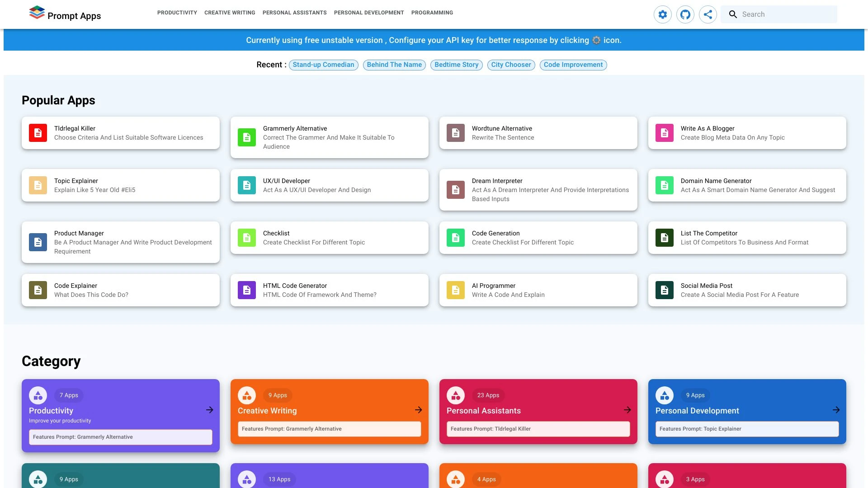Image resolution: width=868 pixels, height=488 pixels.
Task: Open the Stand-up Comedian recent app
Action: click(x=323, y=65)
